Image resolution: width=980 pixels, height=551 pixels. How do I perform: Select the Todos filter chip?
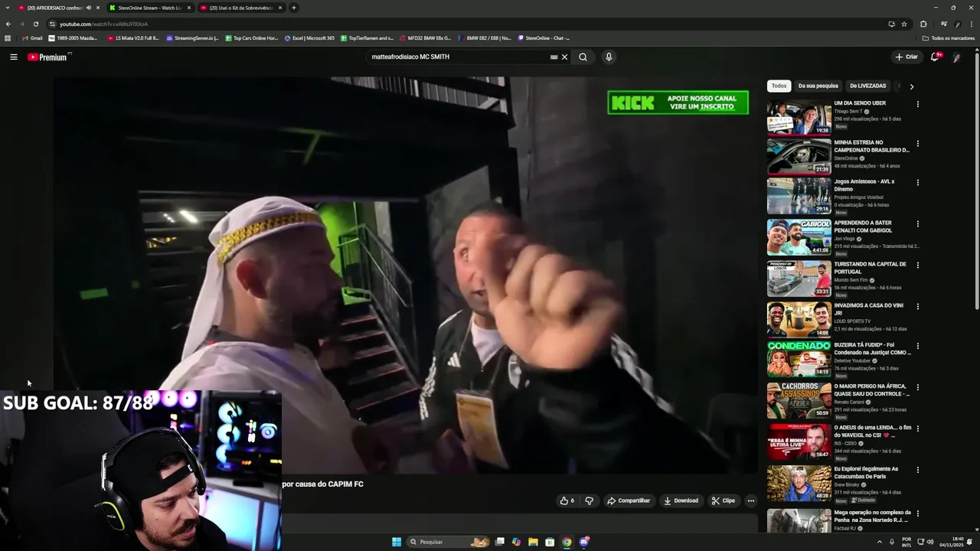[779, 86]
